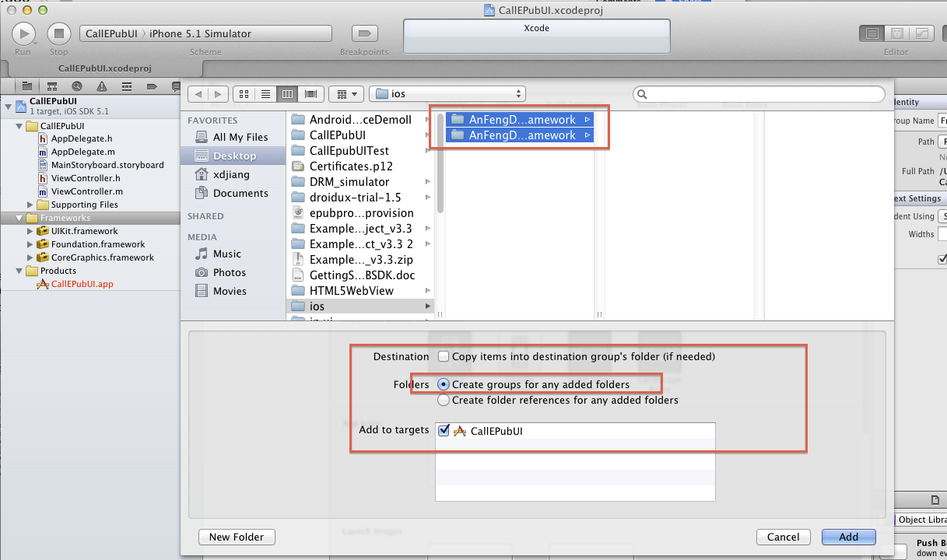
Task: Open the Breakpoint navigator
Action: (152, 86)
